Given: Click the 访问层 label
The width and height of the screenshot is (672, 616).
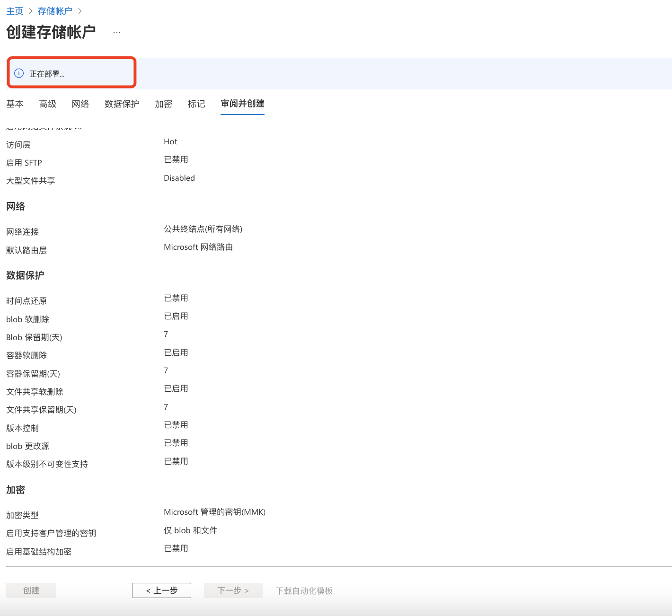Looking at the screenshot, I should click(18, 145).
